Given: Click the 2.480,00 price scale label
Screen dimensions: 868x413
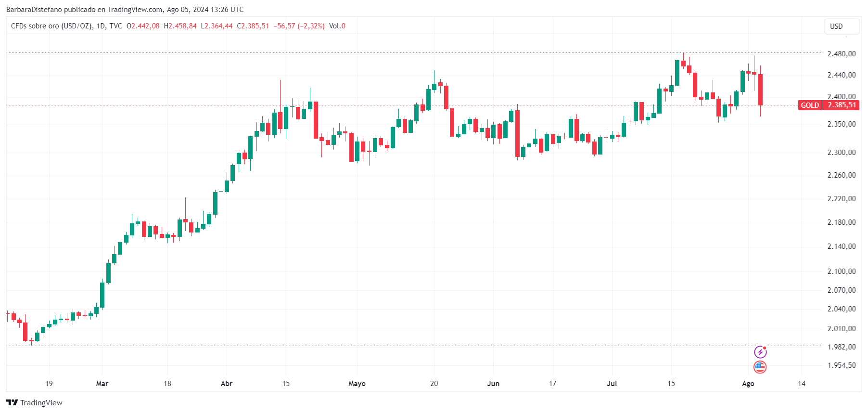Looking at the screenshot, I should [842, 54].
